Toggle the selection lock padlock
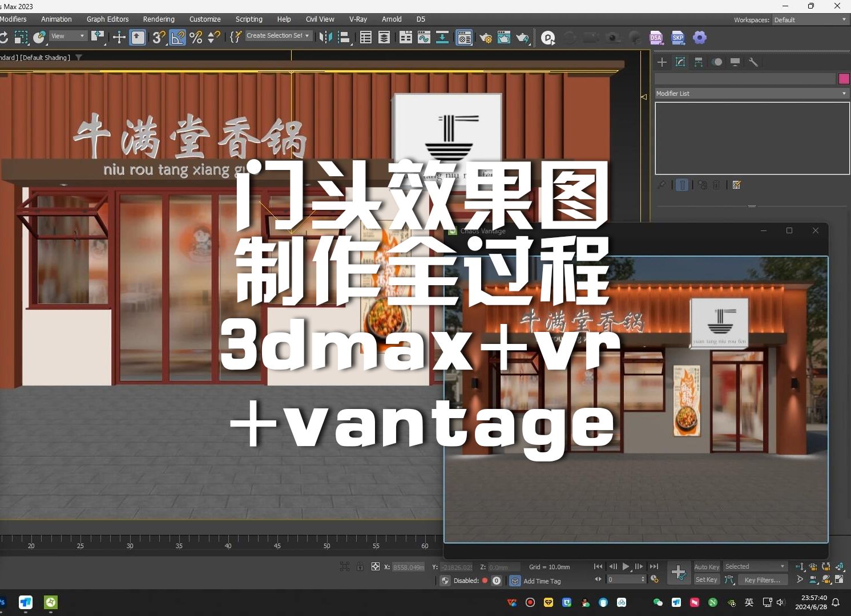The image size is (851, 616). click(360, 566)
